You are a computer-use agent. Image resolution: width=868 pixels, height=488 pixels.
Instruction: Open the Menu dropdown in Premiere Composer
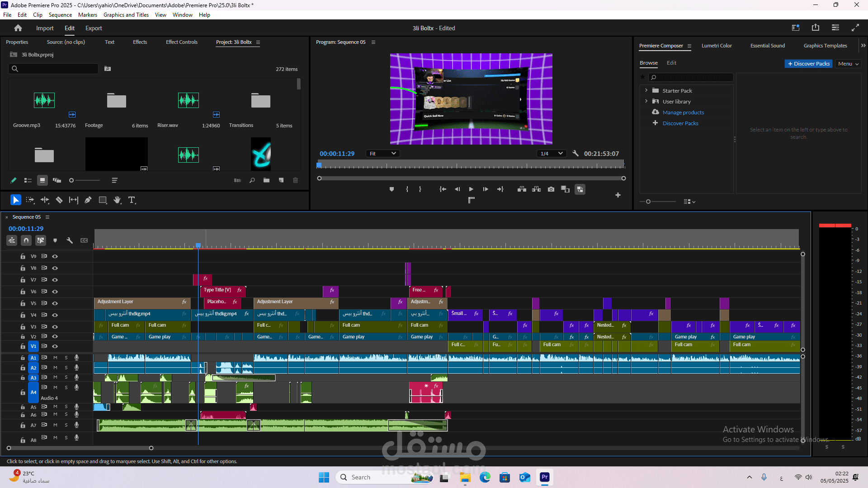coord(848,64)
